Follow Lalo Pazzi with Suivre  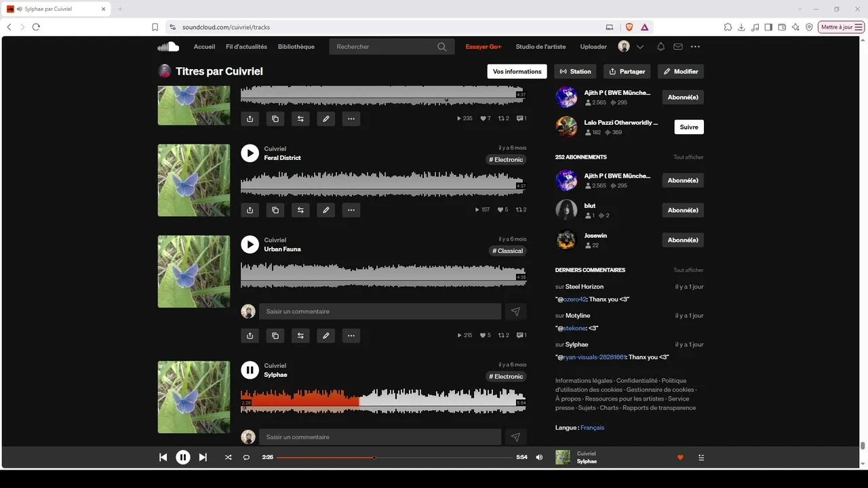[x=689, y=127]
